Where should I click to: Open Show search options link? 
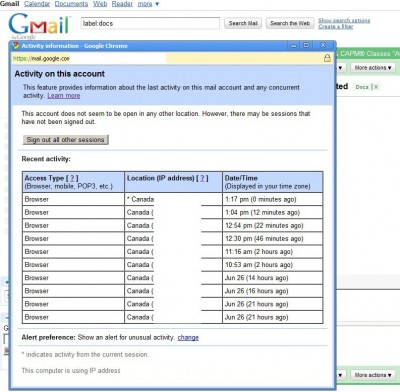[x=344, y=20]
